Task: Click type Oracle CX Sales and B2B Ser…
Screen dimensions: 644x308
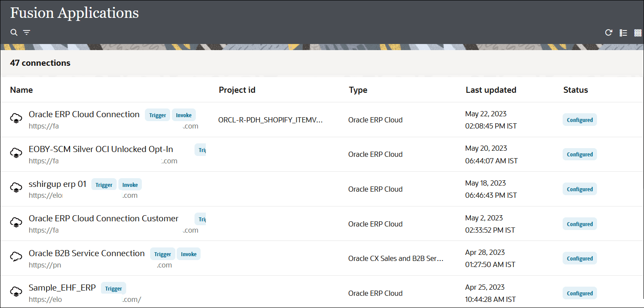Action: (x=396, y=258)
